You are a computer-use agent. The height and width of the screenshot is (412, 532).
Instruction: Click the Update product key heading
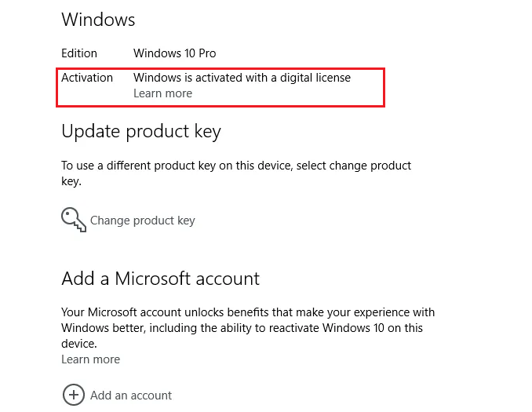point(141,132)
